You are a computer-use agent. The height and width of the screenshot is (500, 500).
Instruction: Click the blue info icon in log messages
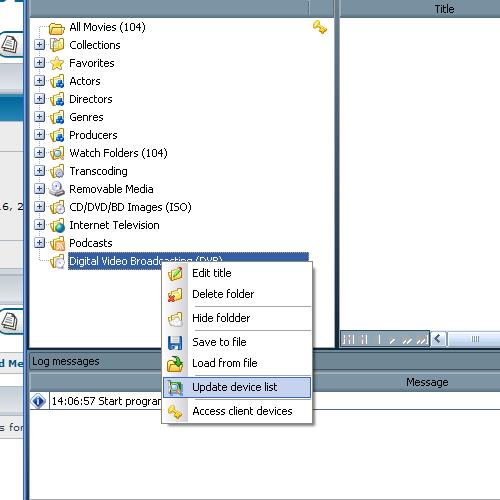[38, 401]
